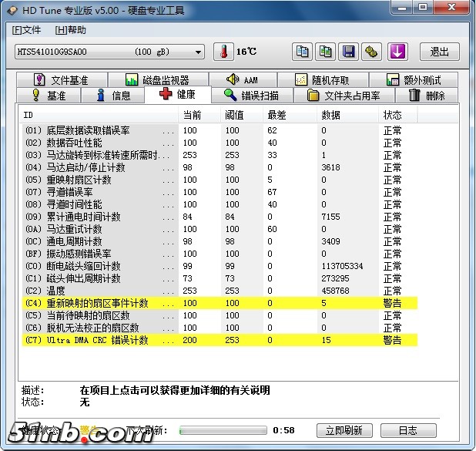Click the 阈值 column header
Screen dimensions: 476x451
233,115
